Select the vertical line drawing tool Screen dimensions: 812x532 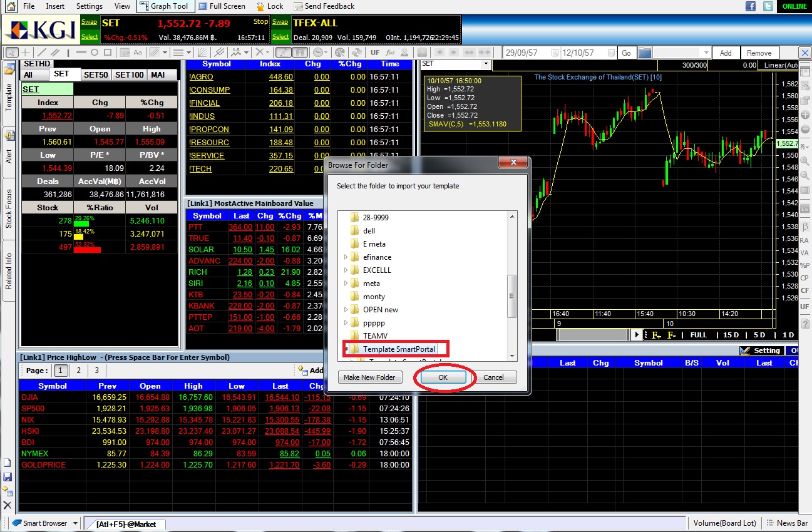pyautogui.click(x=68, y=53)
